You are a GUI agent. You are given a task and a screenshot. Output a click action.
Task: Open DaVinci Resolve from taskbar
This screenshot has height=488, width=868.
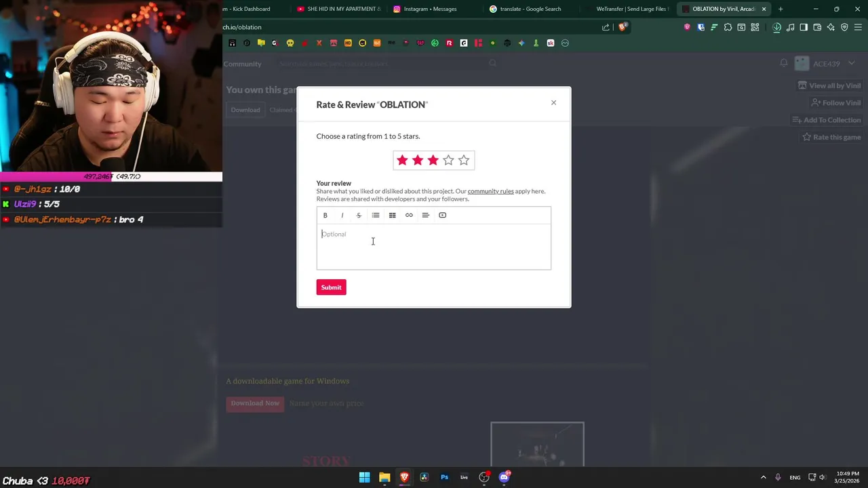tap(425, 477)
